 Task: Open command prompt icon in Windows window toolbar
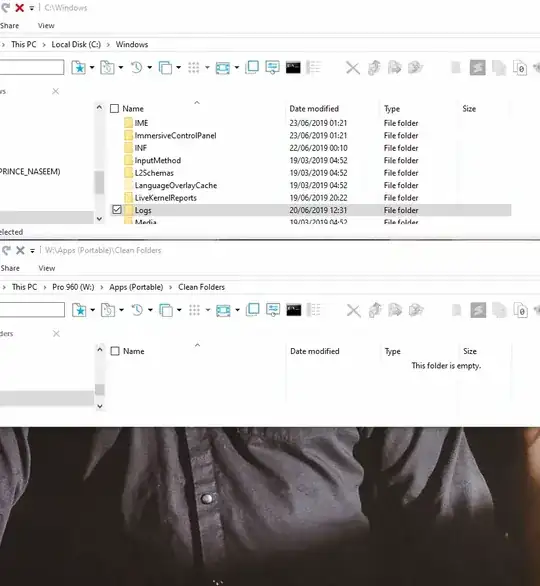293,68
